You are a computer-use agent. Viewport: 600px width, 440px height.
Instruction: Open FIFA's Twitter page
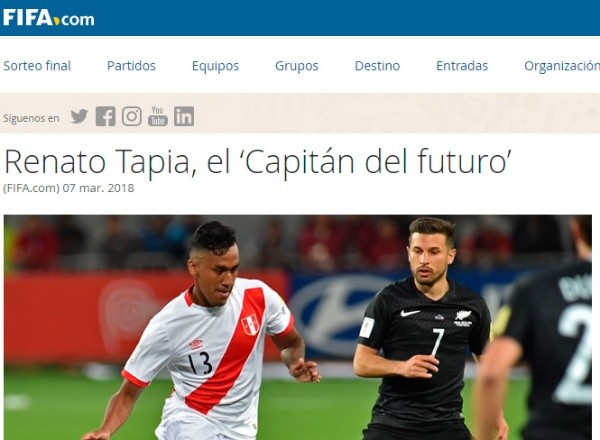[79, 116]
